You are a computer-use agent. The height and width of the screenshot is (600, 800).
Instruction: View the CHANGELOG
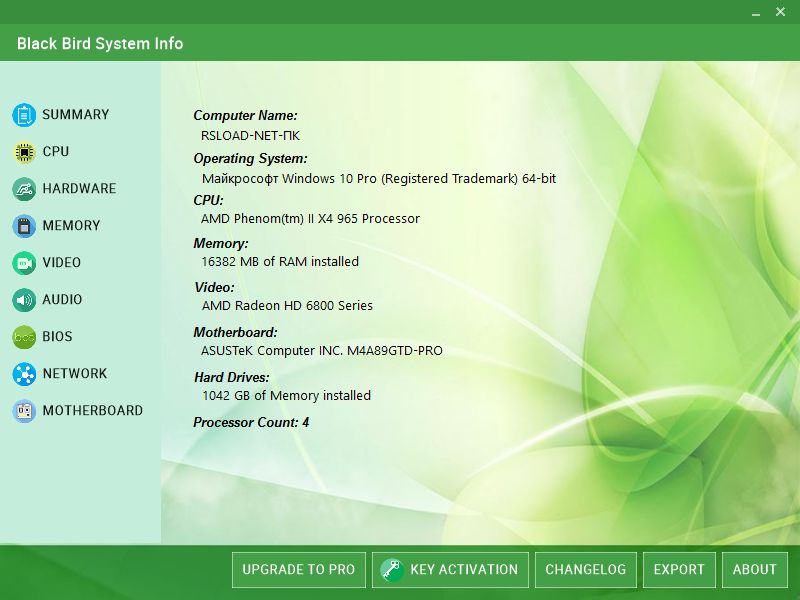click(585, 569)
